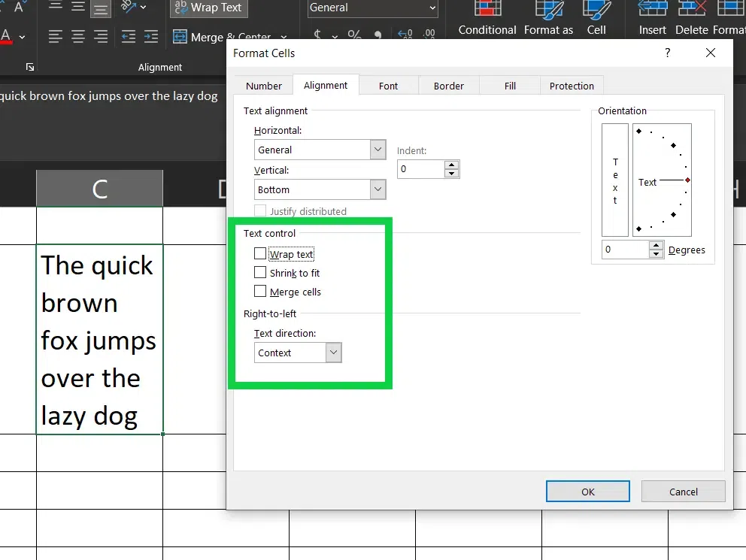The height and width of the screenshot is (560, 746).
Task: Click the Increase Decimal icon
Action: (x=405, y=35)
